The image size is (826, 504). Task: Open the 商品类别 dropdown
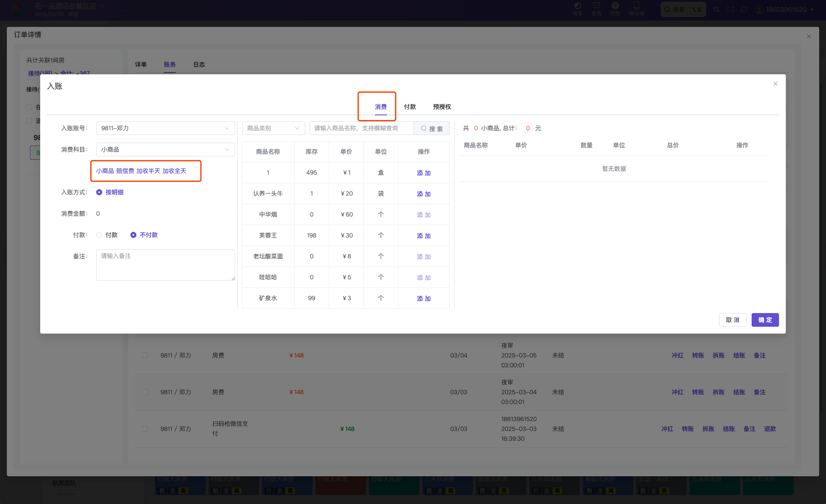tap(274, 128)
